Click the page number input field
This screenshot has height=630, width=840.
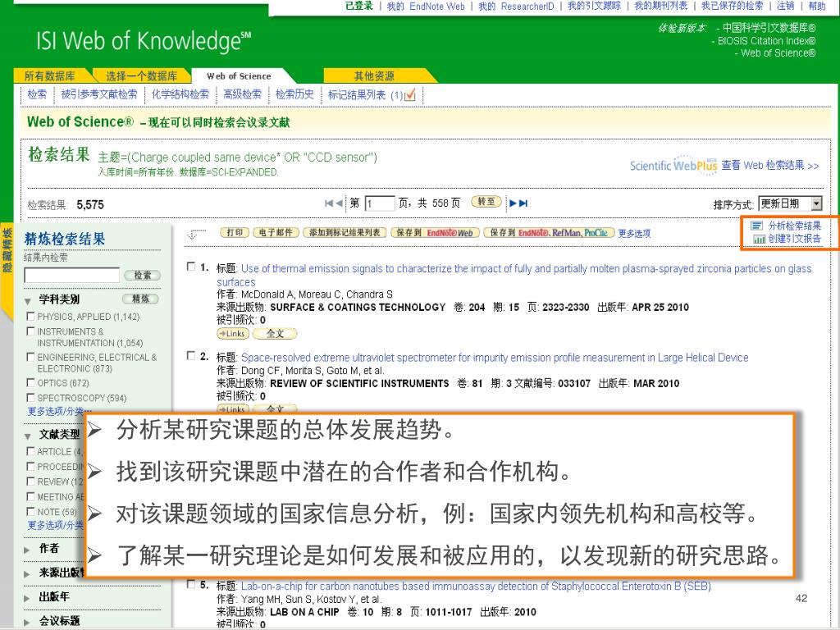pyautogui.click(x=380, y=203)
